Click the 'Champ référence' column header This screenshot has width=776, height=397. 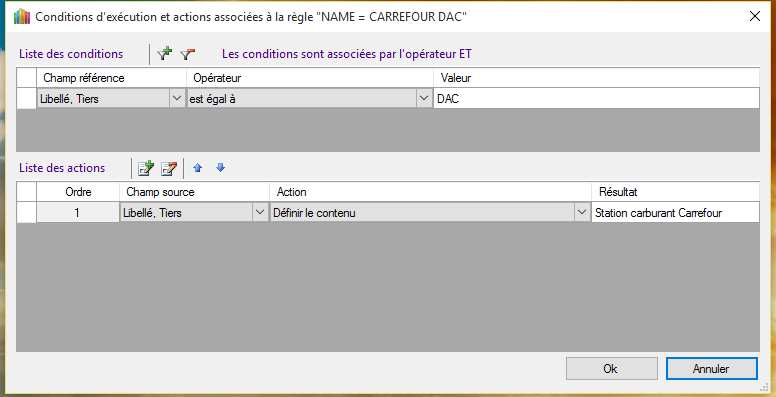111,78
